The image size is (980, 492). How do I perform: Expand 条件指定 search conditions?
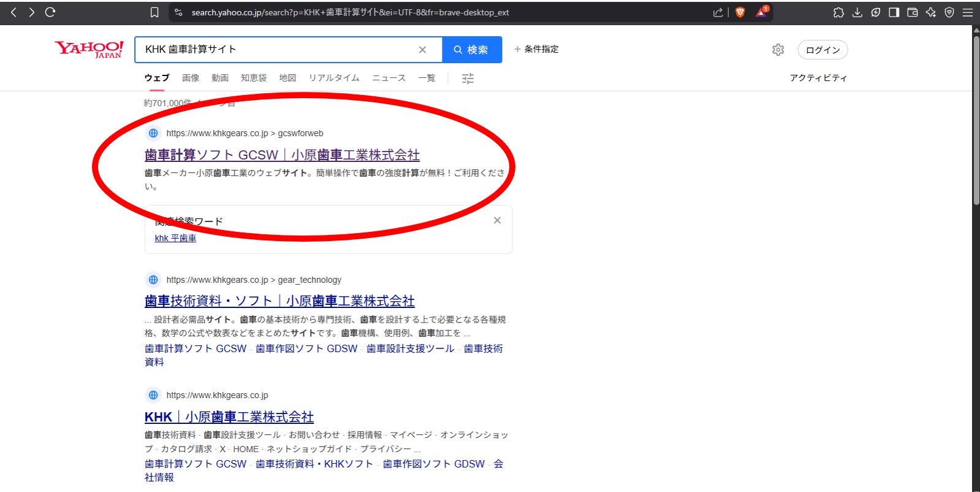point(536,49)
